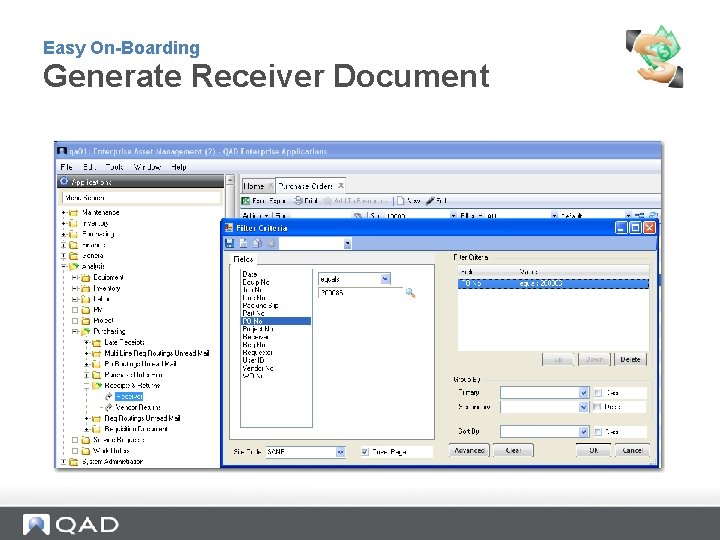
Task: Expand the Late Receipts tree node
Action: click(x=86, y=343)
